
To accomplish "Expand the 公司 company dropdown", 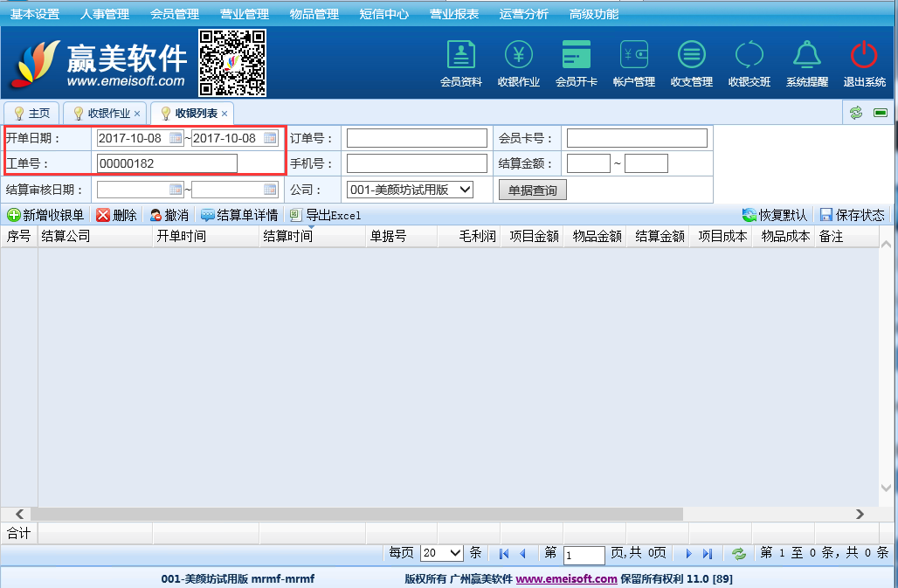I will click(x=465, y=190).
